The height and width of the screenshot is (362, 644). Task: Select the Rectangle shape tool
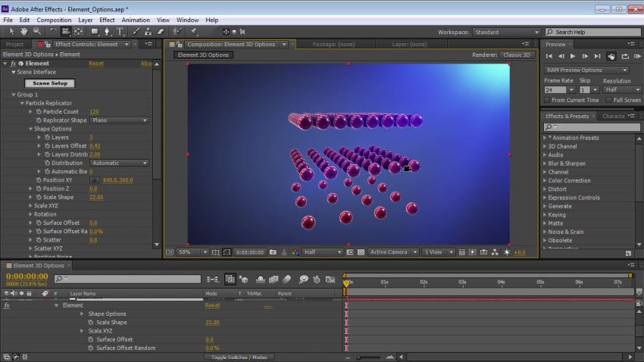[x=95, y=32]
